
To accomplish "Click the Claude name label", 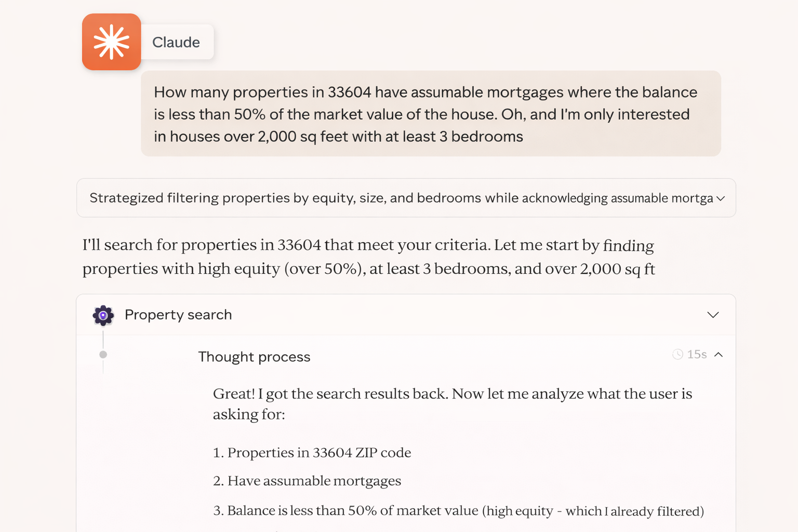I will click(176, 42).
